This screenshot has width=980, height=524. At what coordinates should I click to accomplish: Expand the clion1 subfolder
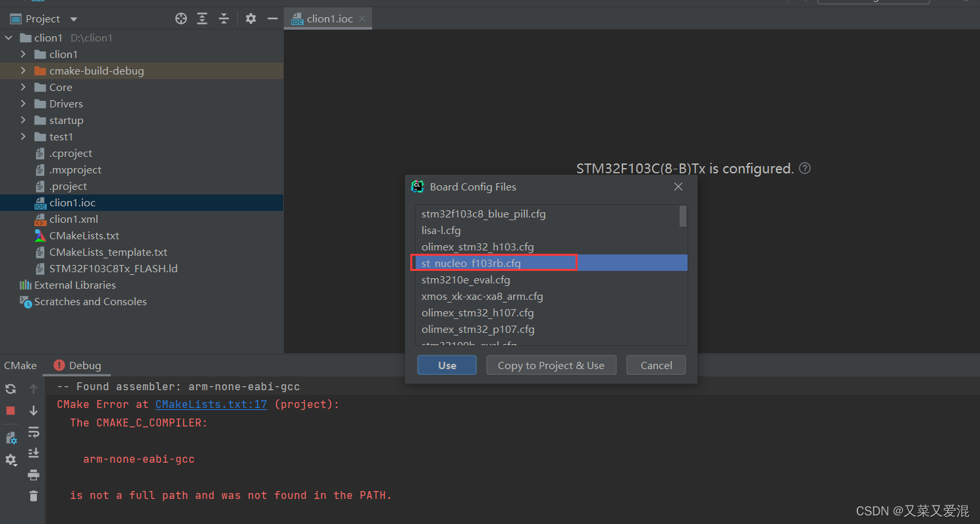[x=24, y=54]
